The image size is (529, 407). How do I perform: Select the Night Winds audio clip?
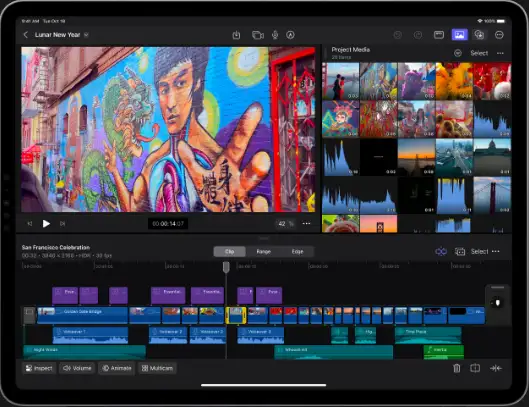[x=84, y=352]
